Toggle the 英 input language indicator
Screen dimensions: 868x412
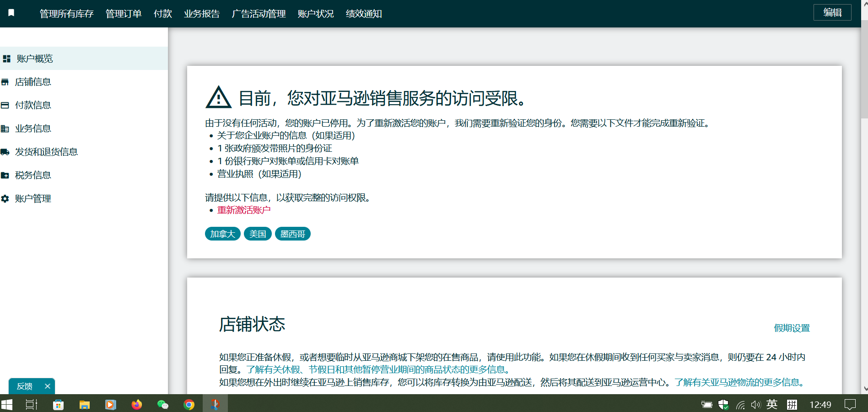pyautogui.click(x=772, y=405)
